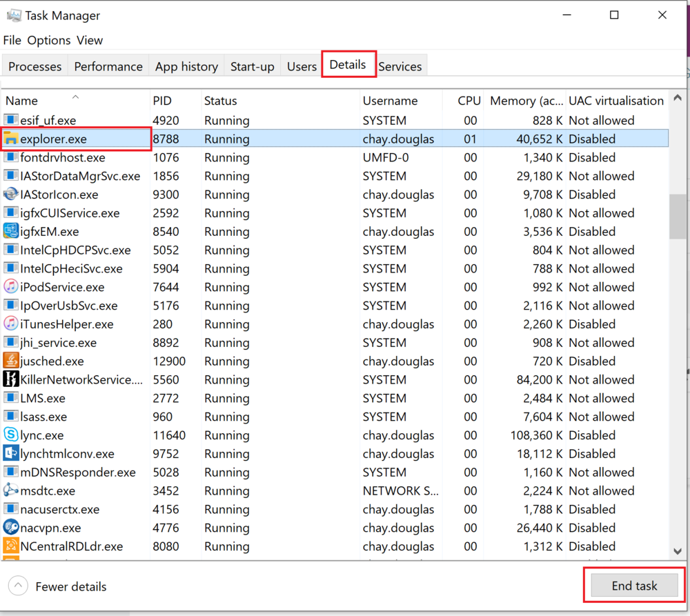690x616 pixels.
Task: Click the nacvpn.exe icon
Action: point(10,528)
